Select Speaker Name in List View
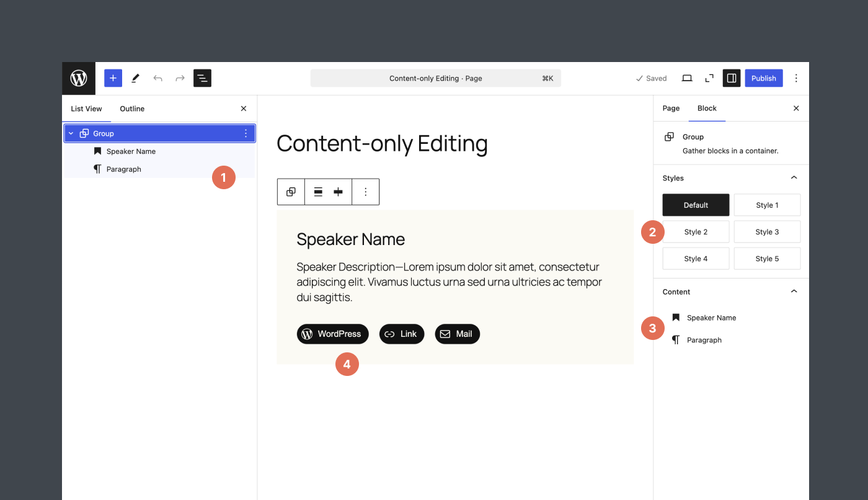Image resolution: width=868 pixels, height=500 pixels. (131, 151)
